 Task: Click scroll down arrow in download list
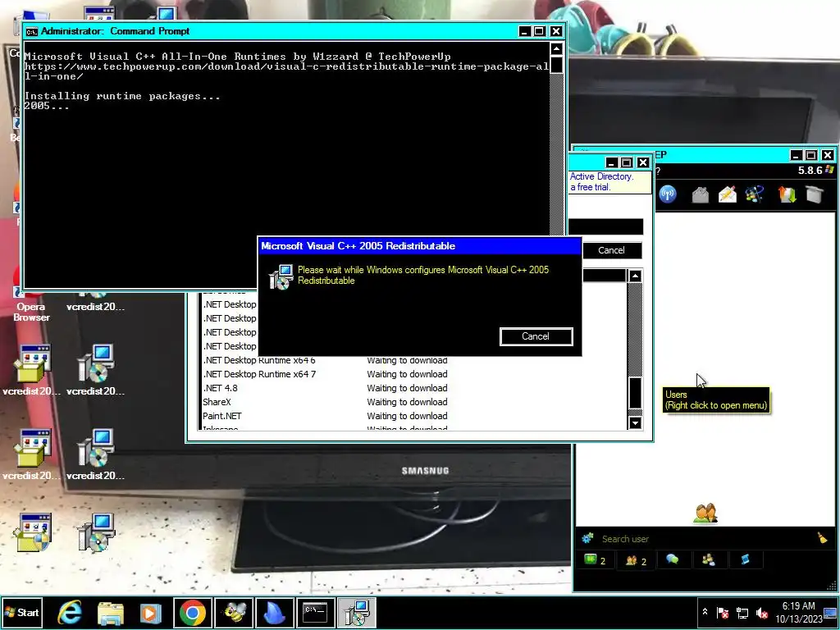[x=635, y=422]
